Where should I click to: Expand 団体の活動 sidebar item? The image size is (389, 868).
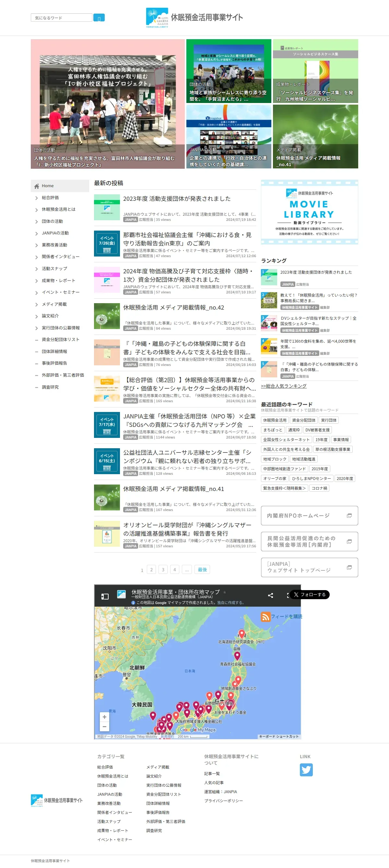tap(36, 222)
